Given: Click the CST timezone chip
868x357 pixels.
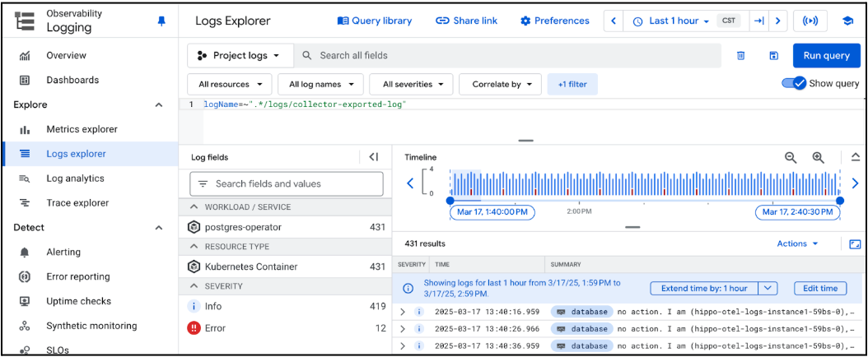Looking at the screenshot, I should [x=728, y=21].
